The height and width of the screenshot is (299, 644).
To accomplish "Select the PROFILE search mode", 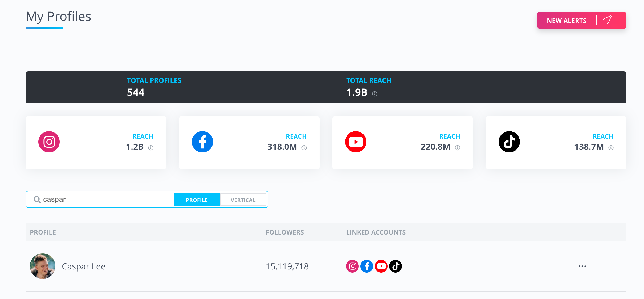I will tap(197, 200).
